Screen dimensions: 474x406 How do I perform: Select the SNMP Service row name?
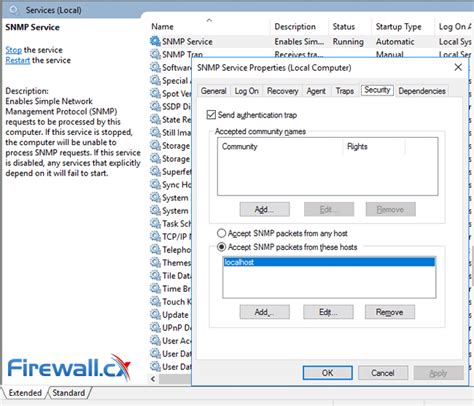[187, 42]
